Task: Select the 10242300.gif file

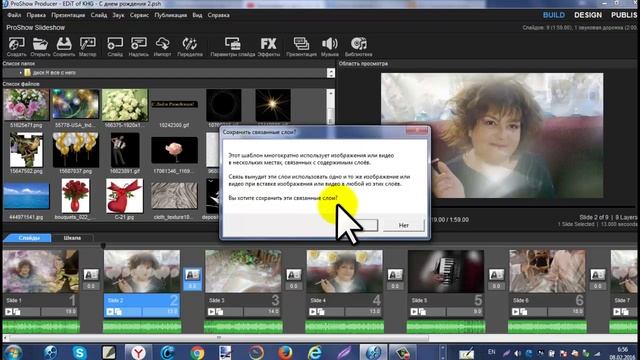Action: [174, 104]
